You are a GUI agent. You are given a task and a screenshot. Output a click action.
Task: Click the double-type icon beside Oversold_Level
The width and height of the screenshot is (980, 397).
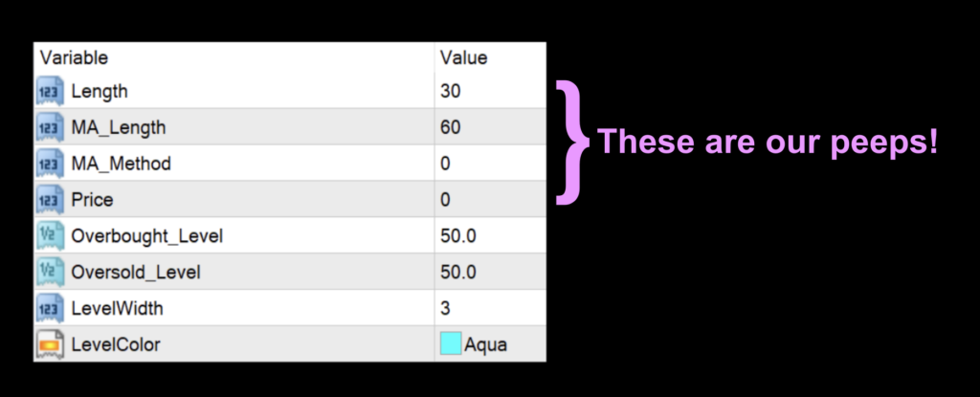point(49,273)
